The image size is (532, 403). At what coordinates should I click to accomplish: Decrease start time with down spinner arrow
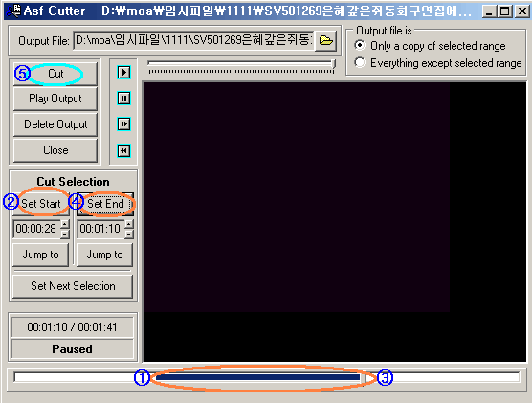[x=64, y=234]
